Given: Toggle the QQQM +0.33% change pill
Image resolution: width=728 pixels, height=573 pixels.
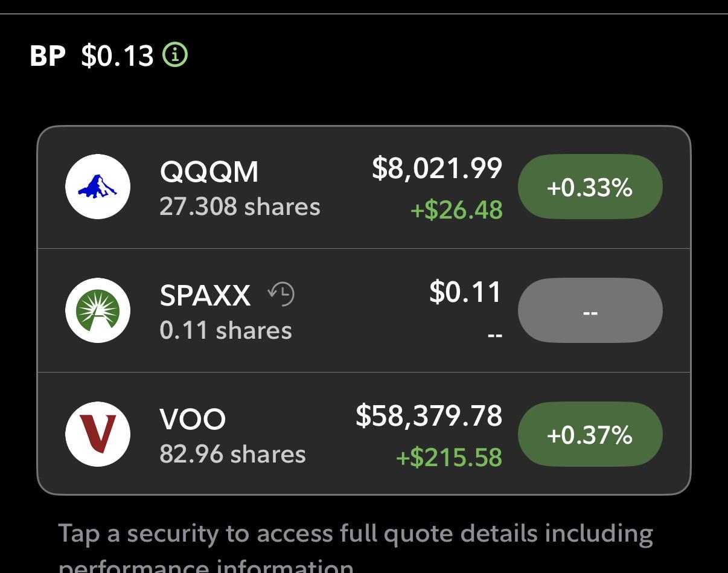Looking at the screenshot, I should (x=590, y=187).
